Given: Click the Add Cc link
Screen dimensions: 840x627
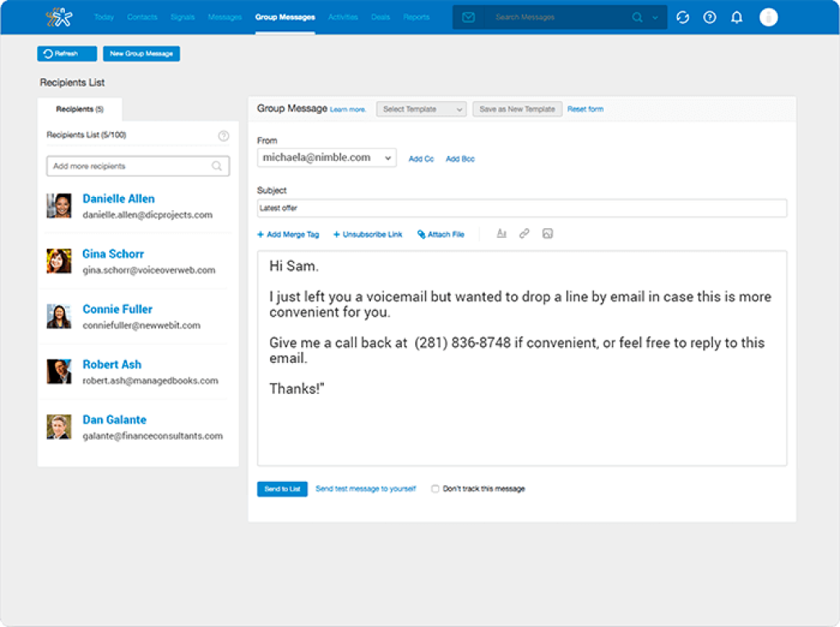Looking at the screenshot, I should tap(421, 159).
